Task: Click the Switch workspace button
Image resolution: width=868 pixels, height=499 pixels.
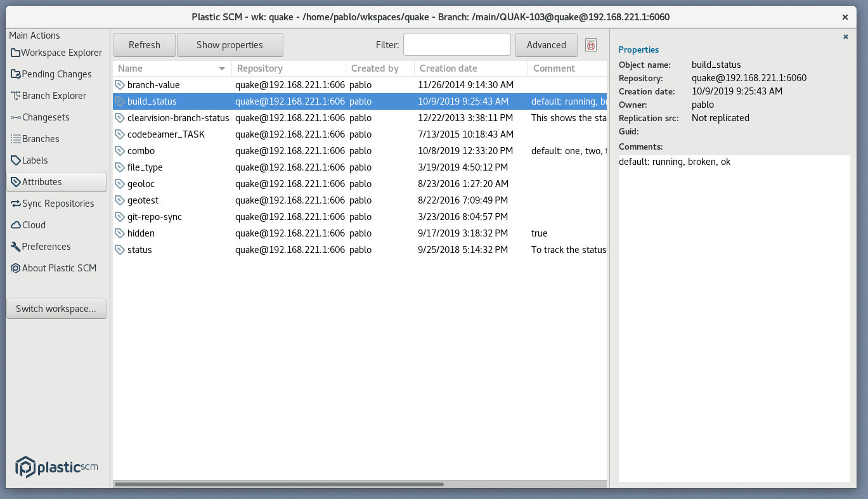Action: pos(56,309)
